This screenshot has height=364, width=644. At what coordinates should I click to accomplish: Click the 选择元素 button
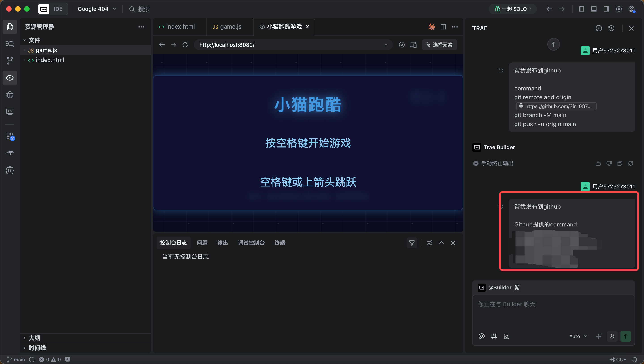[x=439, y=45]
